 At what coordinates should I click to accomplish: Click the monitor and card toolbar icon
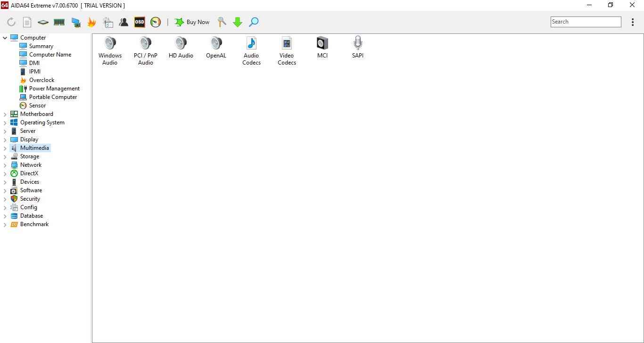[75, 22]
